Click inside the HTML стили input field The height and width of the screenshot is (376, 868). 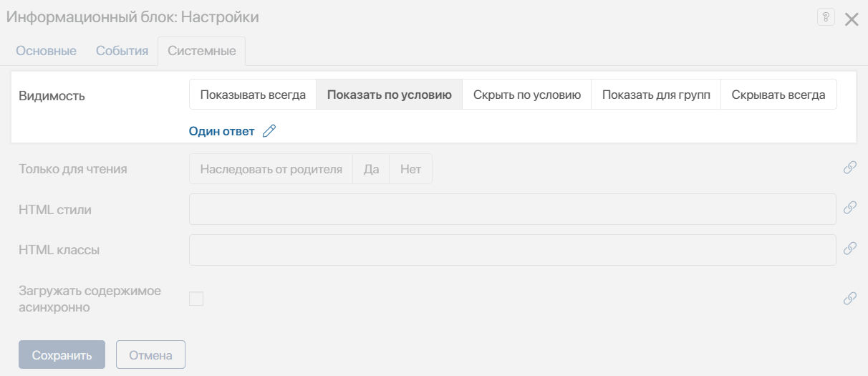pyautogui.click(x=513, y=209)
